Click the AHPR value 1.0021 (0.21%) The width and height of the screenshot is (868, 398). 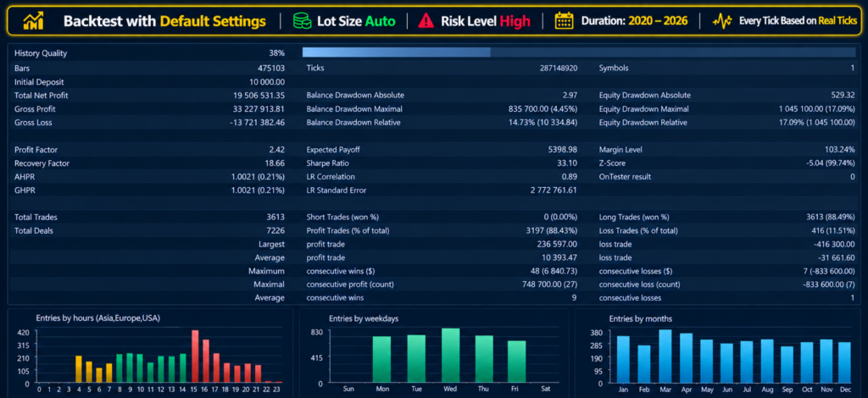pos(258,177)
